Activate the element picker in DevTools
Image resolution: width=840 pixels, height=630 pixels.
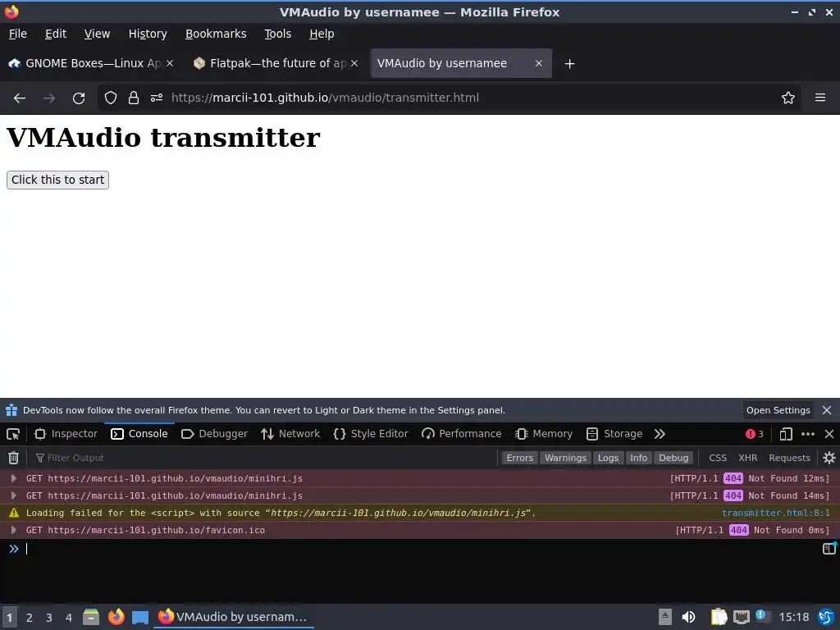(13, 434)
